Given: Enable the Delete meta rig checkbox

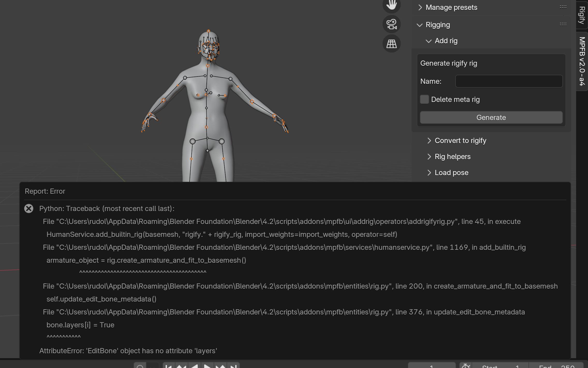Looking at the screenshot, I should pos(424,99).
